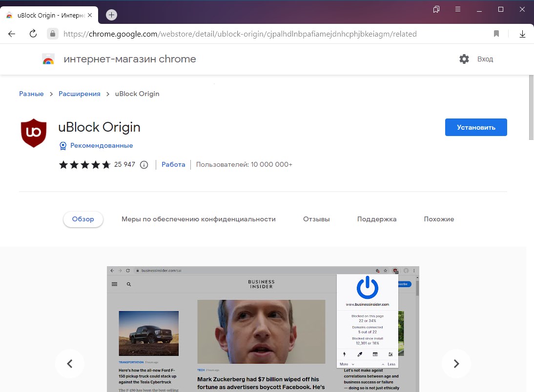This screenshot has width=534, height=392.
Task: Click the uBlock Origin shield logo
Action: point(34,133)
